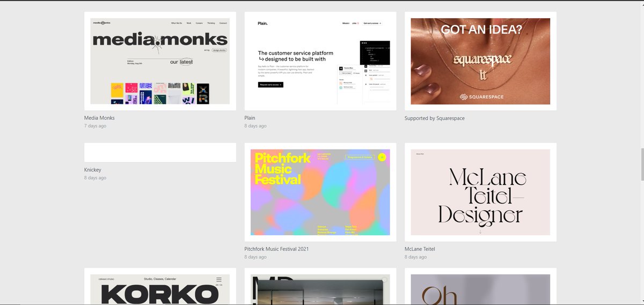Viewport: 644px width, 305px height.
Task: Click '8 days ago' under Plain
Action: point(255,126)
